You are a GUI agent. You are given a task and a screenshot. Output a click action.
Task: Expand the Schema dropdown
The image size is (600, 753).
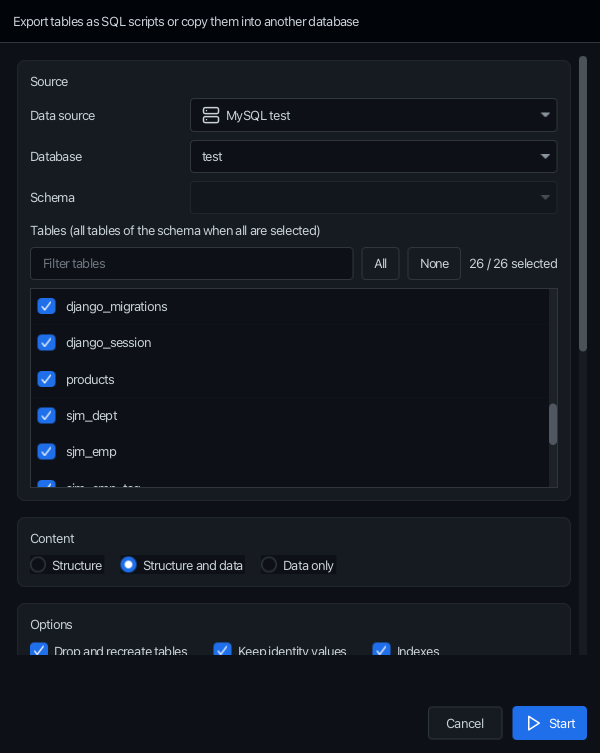(373, 197)
